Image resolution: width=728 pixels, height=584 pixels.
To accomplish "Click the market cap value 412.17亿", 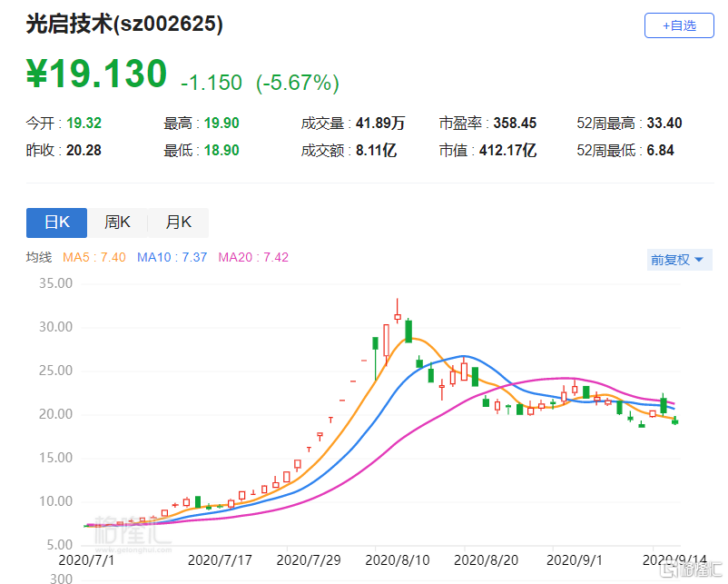I will click(x=507, y=151).
